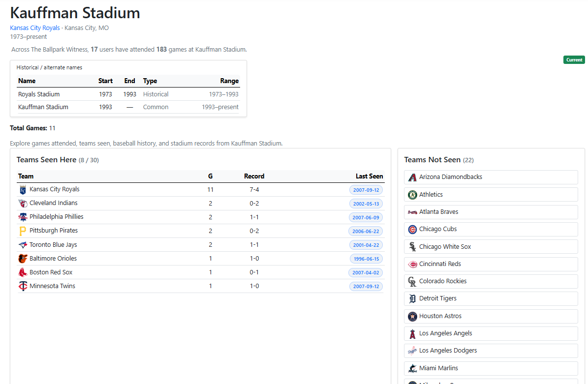The image size is (588, 384).
Task: Click the Baltimore Orioles logo icon
Action: point(23,259)
